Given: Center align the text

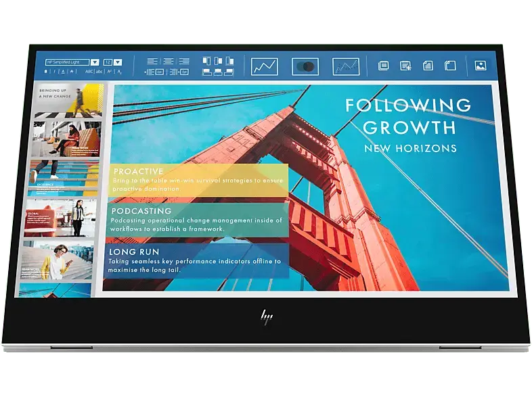Looking at the screenshot, I should pyautogui.click(x=169, y=61).
